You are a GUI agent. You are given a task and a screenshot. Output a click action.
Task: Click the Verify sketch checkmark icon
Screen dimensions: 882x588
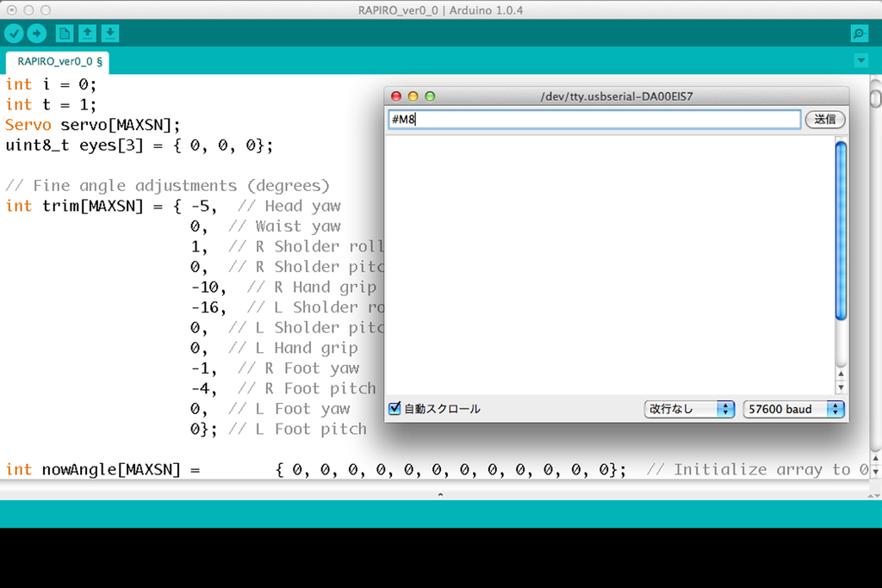click(14, 34)
